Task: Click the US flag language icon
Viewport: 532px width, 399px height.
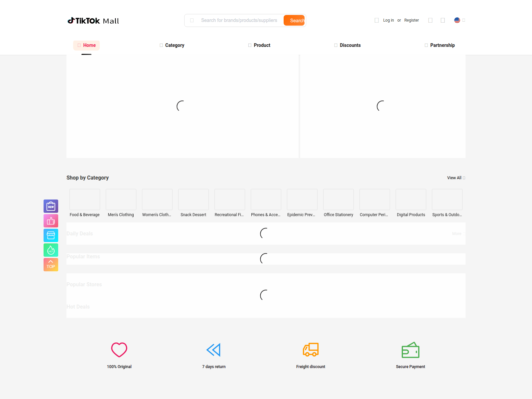Action: [x=457, y=20]
